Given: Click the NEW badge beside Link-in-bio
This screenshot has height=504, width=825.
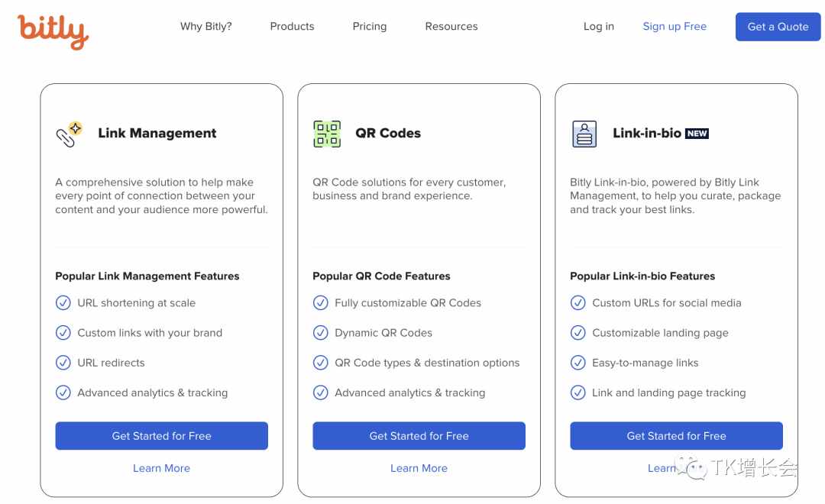Looking at the screenshot, I should pyautogui.click(x=697, y=134).
